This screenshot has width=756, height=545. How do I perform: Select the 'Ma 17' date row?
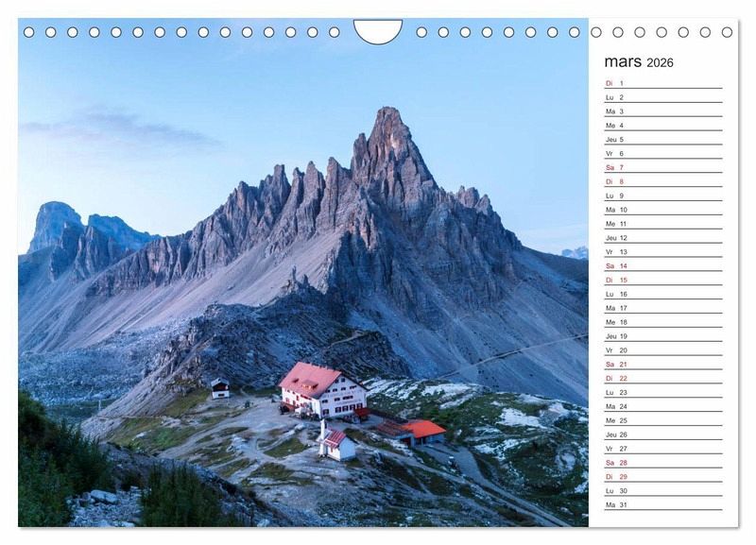(x=663, y=308)
